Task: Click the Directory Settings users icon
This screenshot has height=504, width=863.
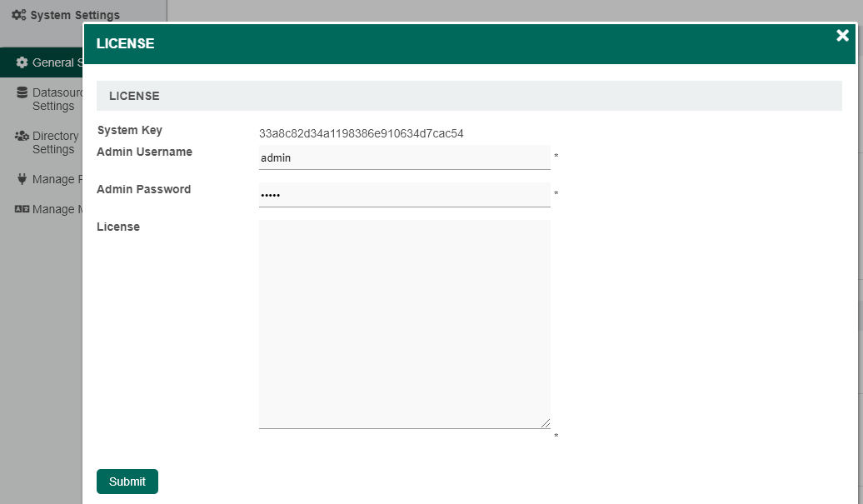Action: click(22, 135)
